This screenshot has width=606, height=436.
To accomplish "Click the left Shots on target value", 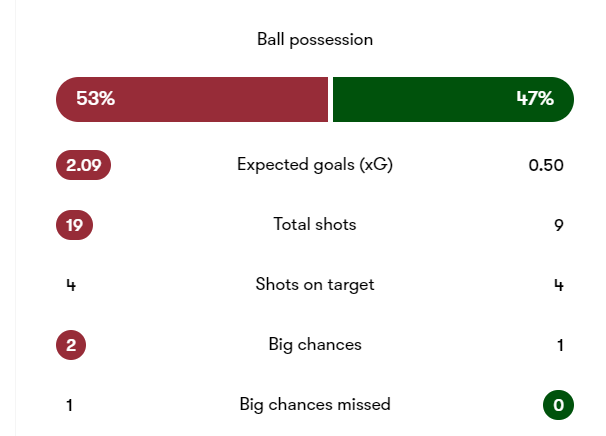I will click(x=70, y=285).
